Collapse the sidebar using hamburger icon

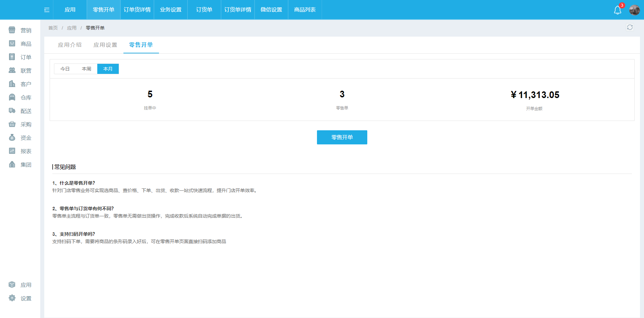pos(47,10)
